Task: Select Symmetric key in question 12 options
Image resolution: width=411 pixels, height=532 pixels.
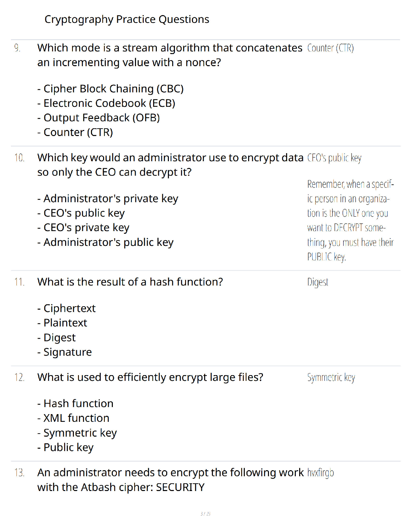Action: click(x=77, y=433)
